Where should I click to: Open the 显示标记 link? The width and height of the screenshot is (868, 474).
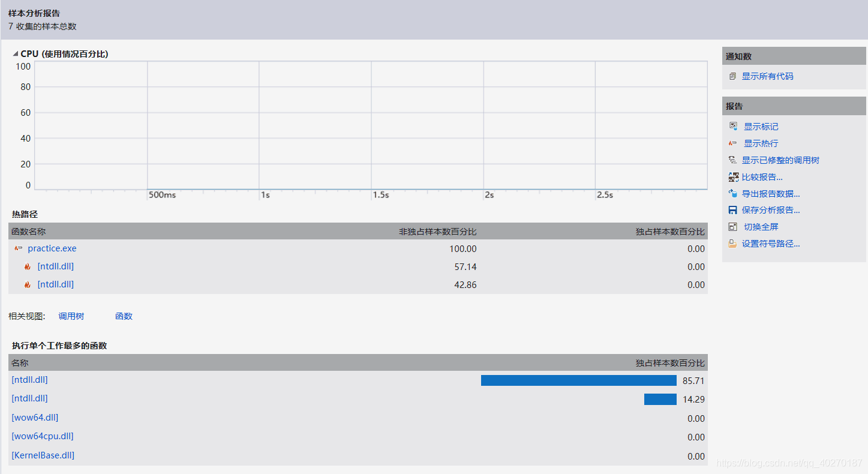click(x=761, y=127)
